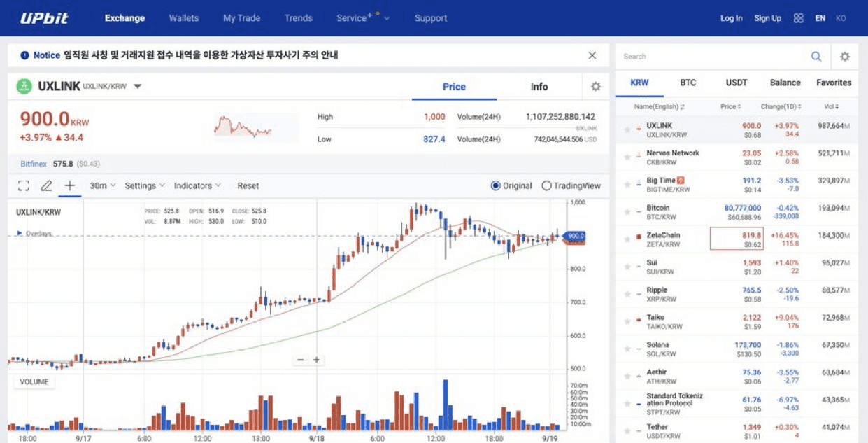Open the Balance tab

pos(785,83)
